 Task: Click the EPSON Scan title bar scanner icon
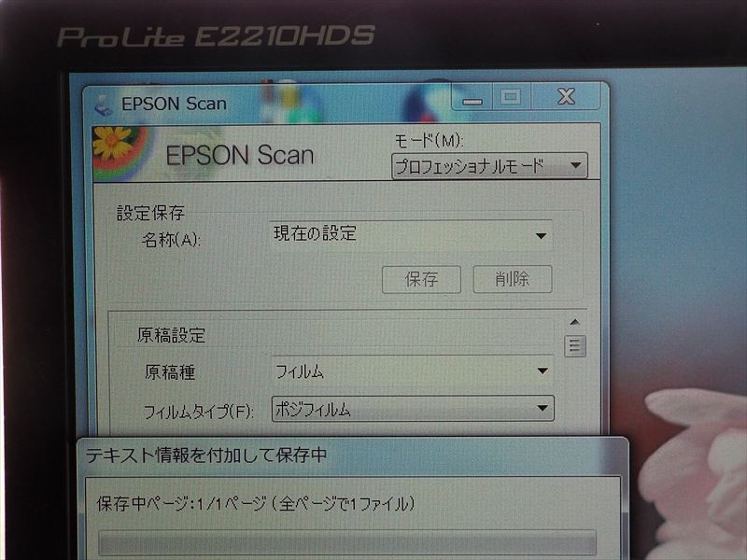coord(104,105)
